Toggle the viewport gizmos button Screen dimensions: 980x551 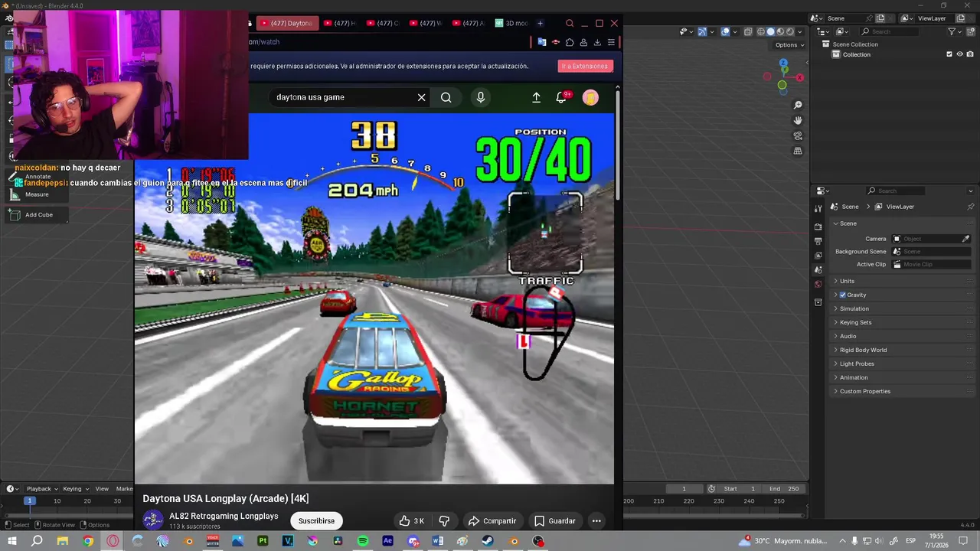coord(702,31)
